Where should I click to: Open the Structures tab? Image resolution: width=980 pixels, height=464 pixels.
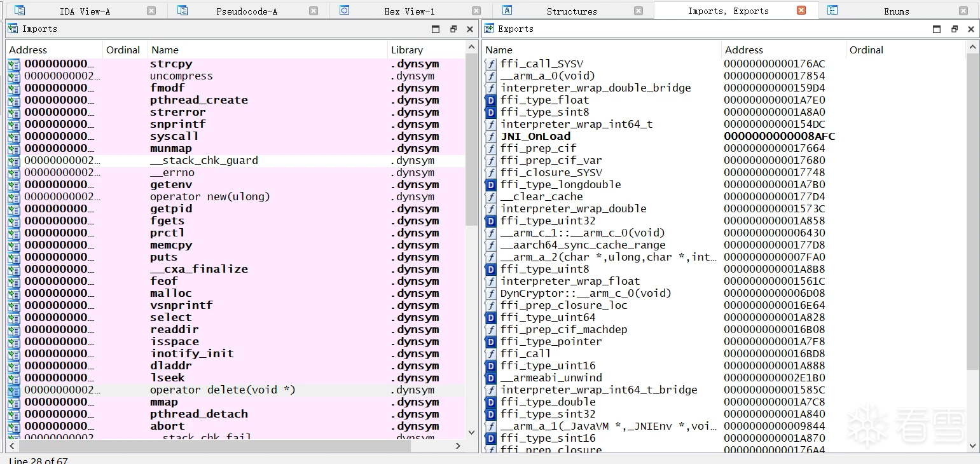tap(572, 11)
